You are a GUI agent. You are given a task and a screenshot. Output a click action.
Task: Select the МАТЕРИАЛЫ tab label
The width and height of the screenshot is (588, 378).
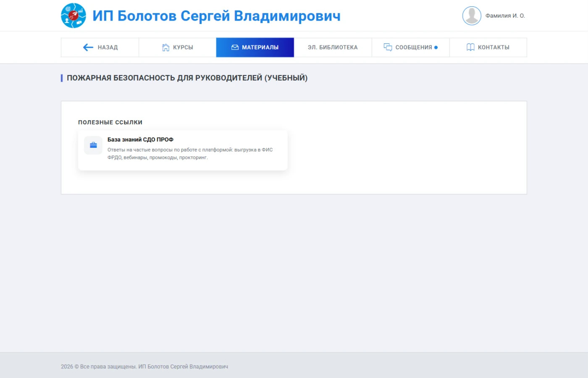[260, 47]
